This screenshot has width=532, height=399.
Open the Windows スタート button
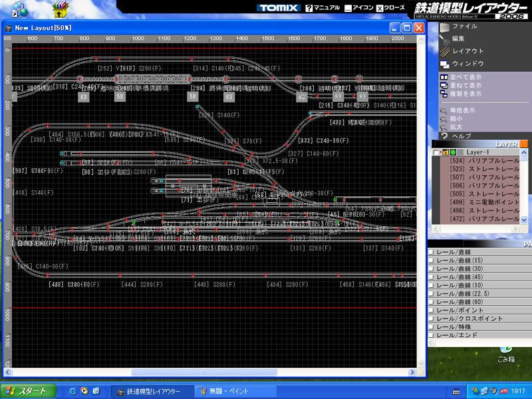point(28,391)
